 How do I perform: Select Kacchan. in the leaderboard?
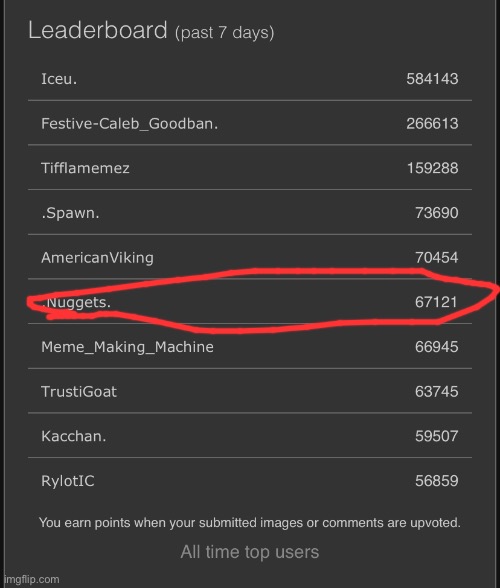[74, 436]
